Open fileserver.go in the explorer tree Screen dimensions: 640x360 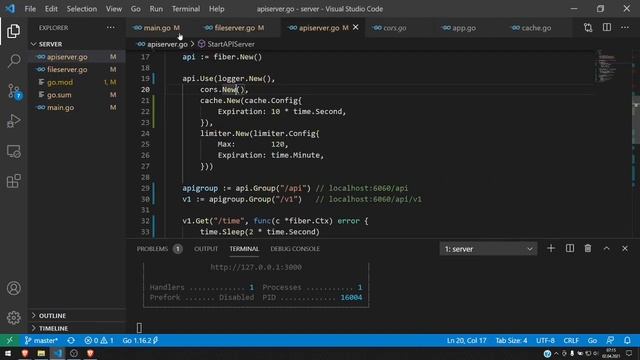point(77,69)
